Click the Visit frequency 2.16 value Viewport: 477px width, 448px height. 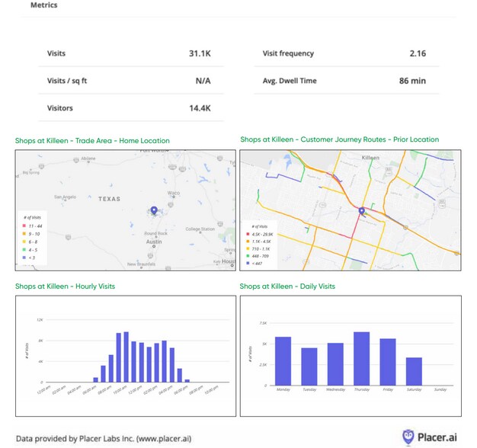(x=417, y=54)
